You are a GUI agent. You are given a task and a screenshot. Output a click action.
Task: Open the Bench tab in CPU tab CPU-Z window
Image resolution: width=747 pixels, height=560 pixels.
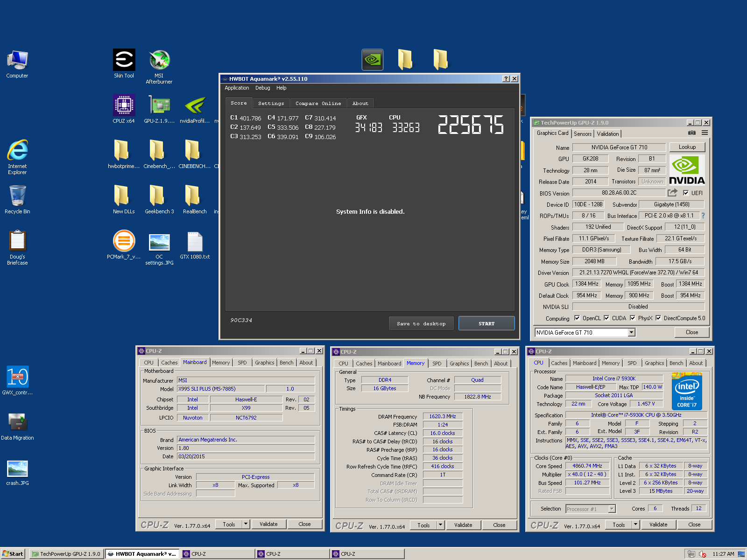click(676, 363)
